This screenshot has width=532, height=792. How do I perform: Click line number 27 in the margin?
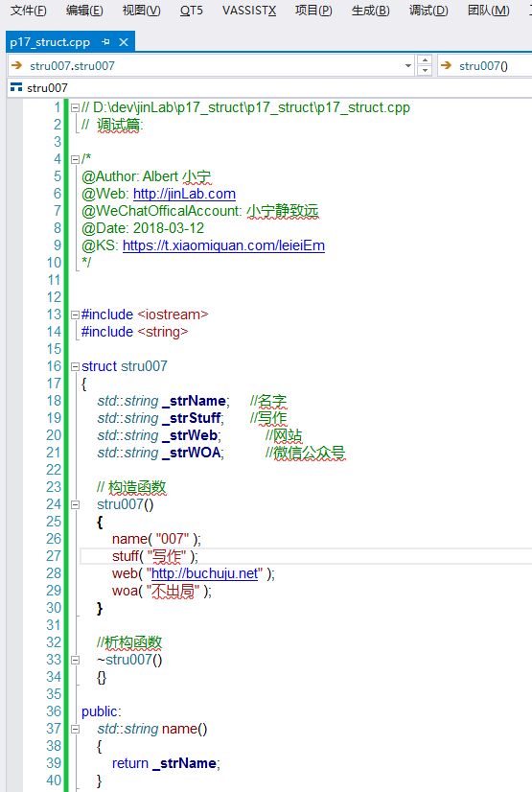[x=54, y=556]
